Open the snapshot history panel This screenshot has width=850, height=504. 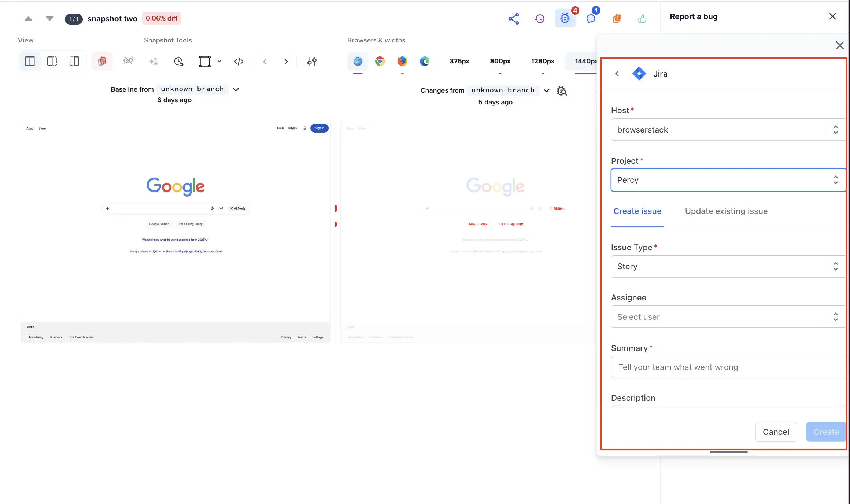[x=539, y=18]
